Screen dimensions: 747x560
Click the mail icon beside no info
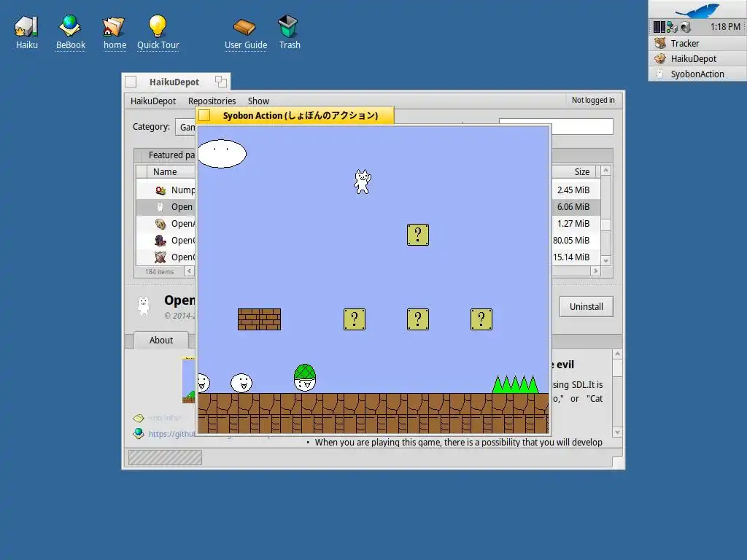(x=139, y=418)
